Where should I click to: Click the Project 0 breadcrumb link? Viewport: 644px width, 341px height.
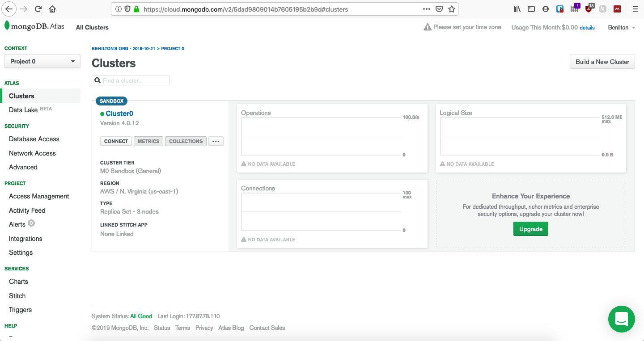[x=173, y=48]
